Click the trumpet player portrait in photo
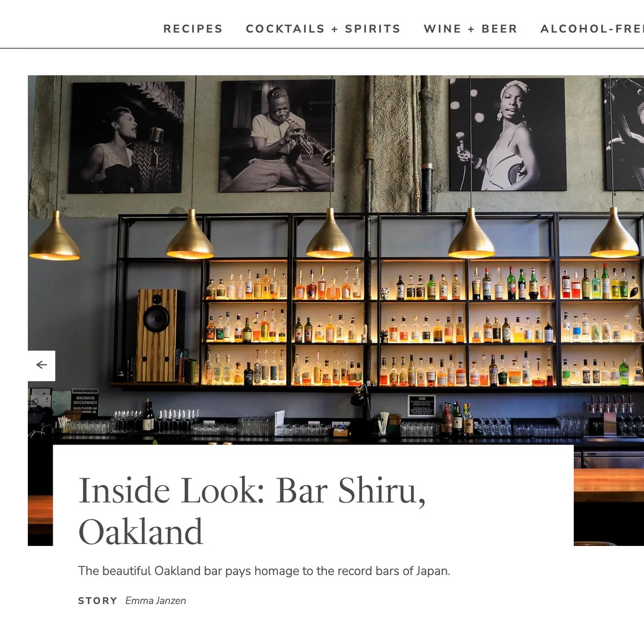 click(277, 136)
